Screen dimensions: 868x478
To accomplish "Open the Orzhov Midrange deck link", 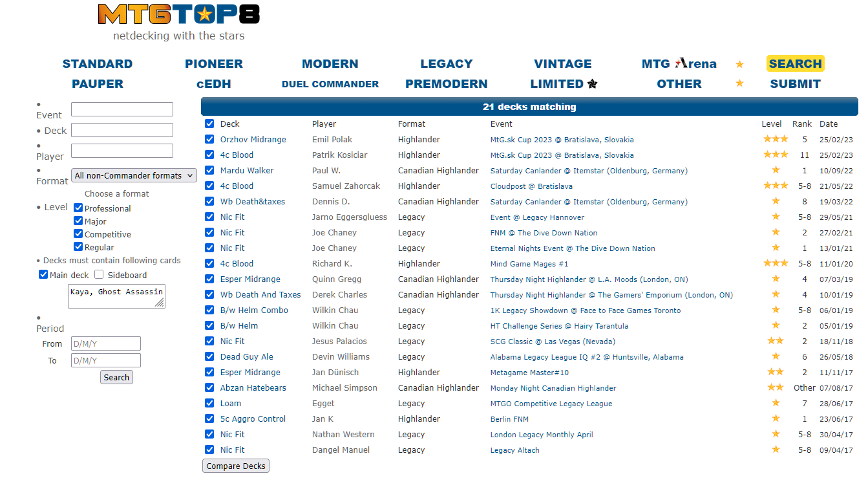I will (x=253, y=140).
